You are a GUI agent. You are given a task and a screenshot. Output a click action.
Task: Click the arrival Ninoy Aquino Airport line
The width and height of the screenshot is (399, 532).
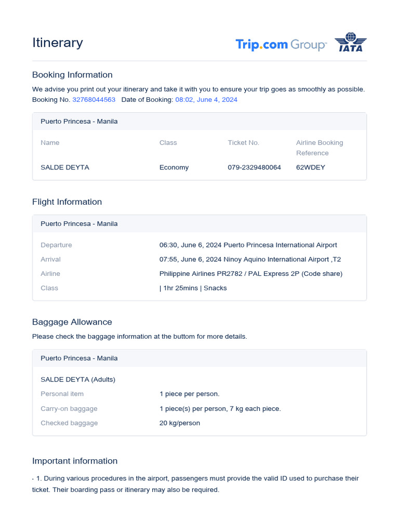coord(250,259)
